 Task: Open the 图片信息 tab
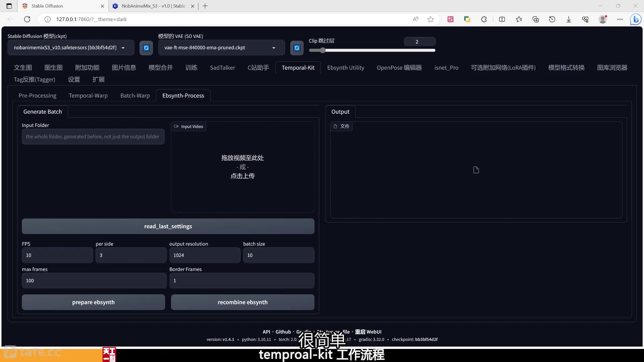point(124,68)
